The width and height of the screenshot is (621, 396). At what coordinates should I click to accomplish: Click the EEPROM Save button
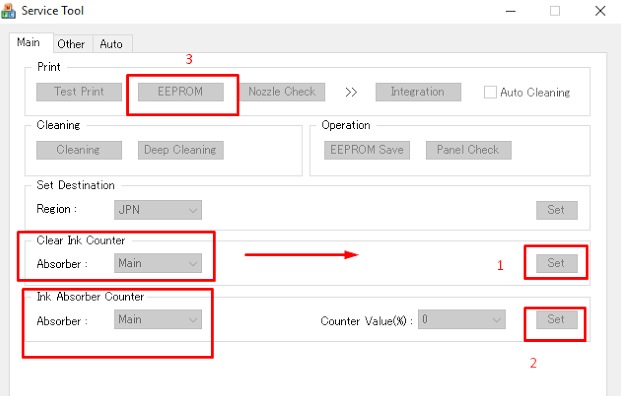click(x=367, y=150)
